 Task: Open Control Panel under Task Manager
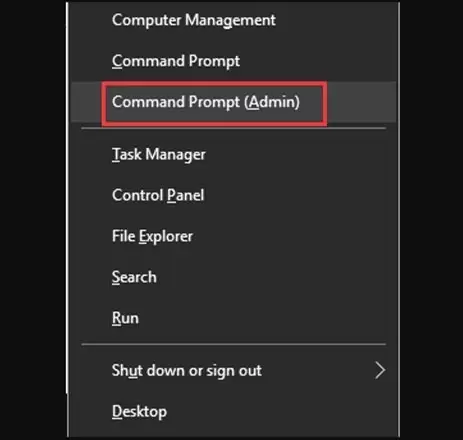tap(233, 195)
